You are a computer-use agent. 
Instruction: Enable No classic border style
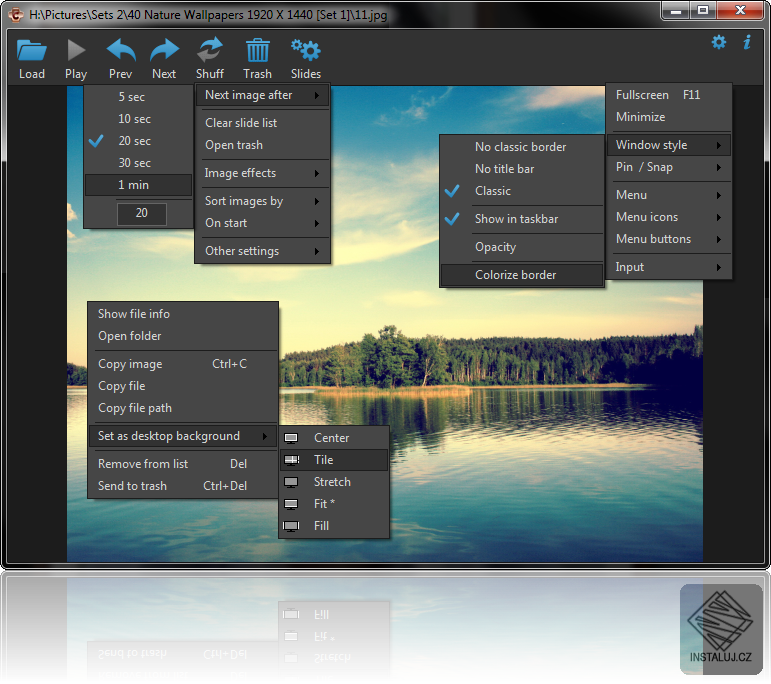coord(522,147)
